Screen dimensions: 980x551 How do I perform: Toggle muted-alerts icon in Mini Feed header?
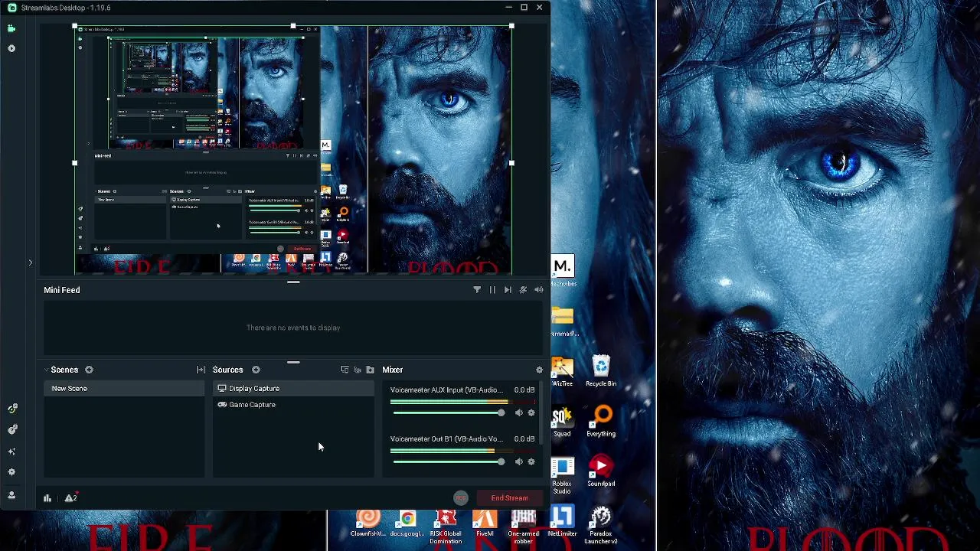523,290
